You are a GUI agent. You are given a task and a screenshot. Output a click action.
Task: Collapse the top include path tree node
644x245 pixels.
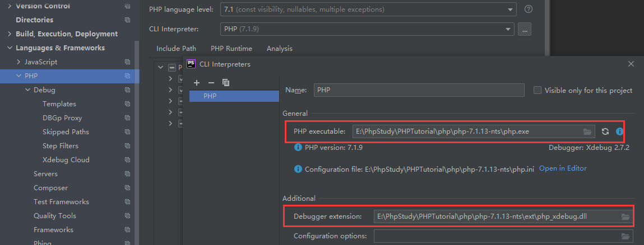click(x=161, y=67)
